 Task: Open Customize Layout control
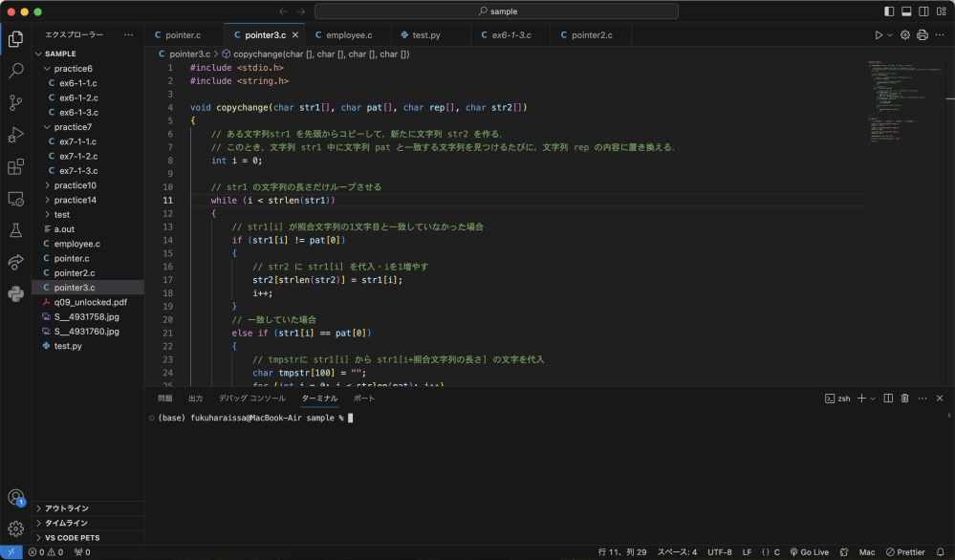(942, 11)
